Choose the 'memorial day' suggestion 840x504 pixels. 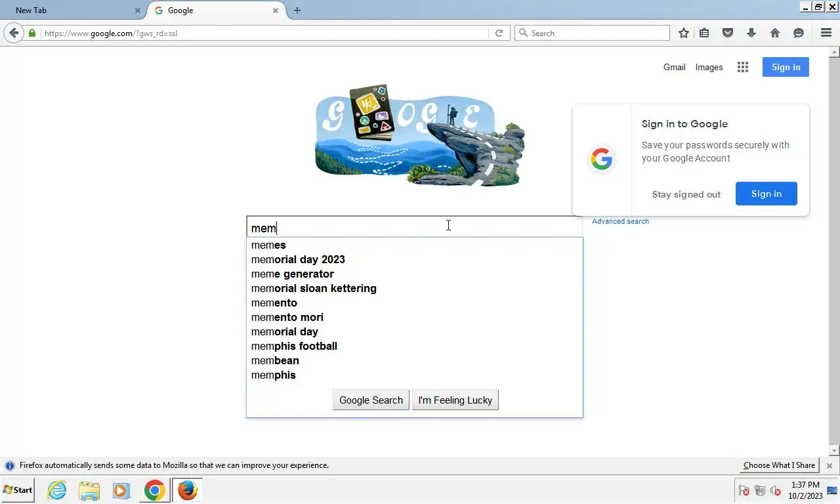pos(414,331)
